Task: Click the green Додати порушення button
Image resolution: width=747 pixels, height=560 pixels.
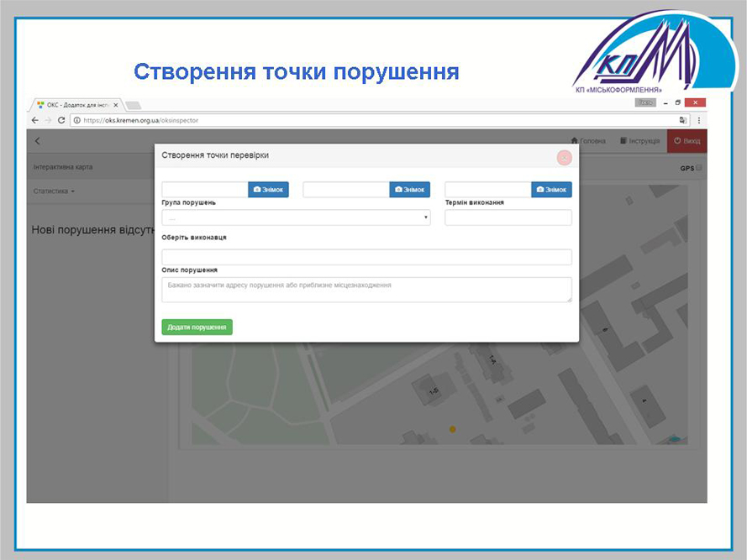Action: pos(197,327)
